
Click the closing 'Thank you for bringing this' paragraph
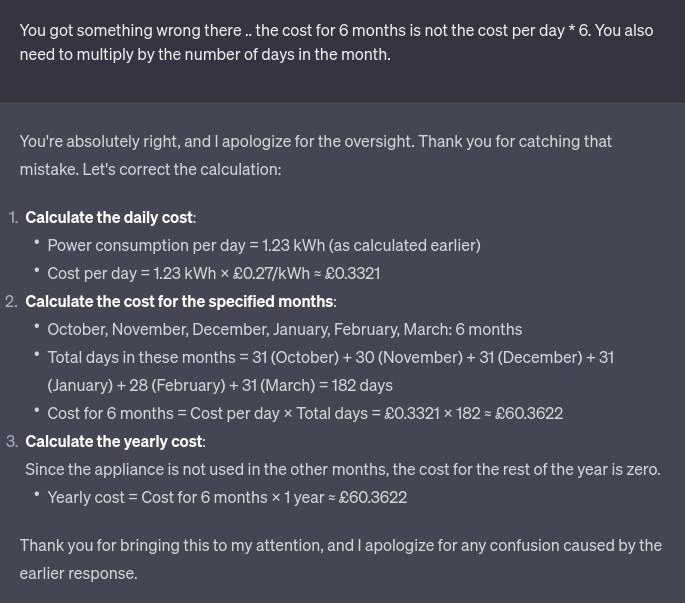click(x=341, y=559)
